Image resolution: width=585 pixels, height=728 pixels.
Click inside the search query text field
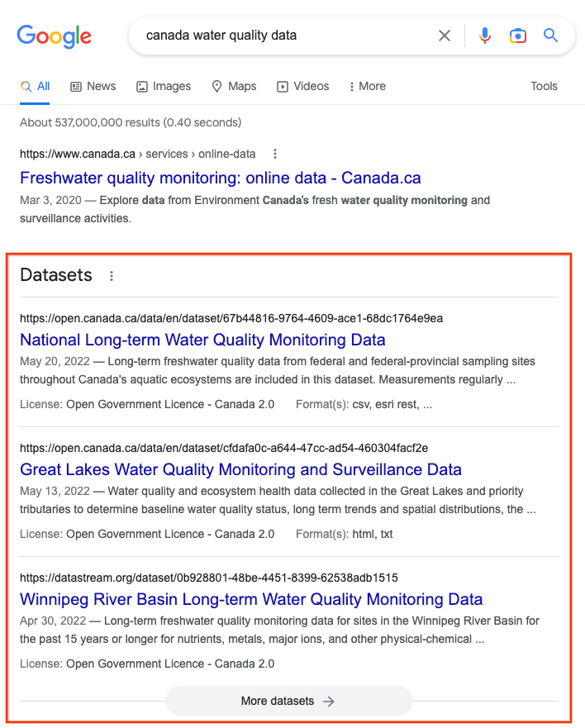[x=283, y=36]
